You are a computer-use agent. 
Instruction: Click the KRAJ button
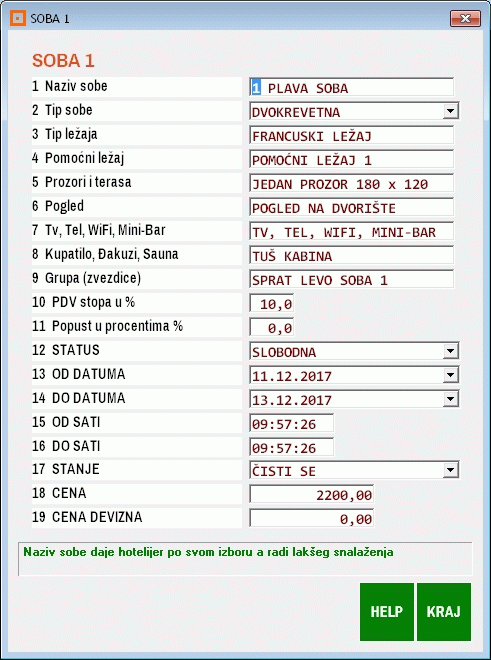444,612
